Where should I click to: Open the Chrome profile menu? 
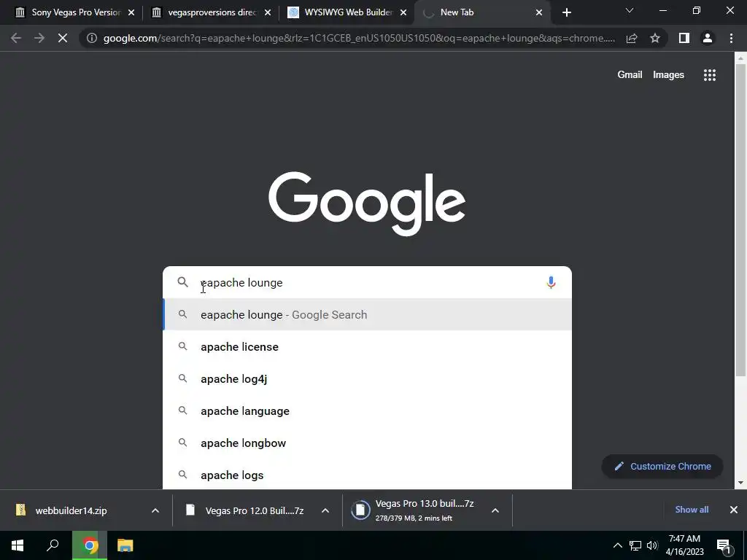[x=708, y=38]
